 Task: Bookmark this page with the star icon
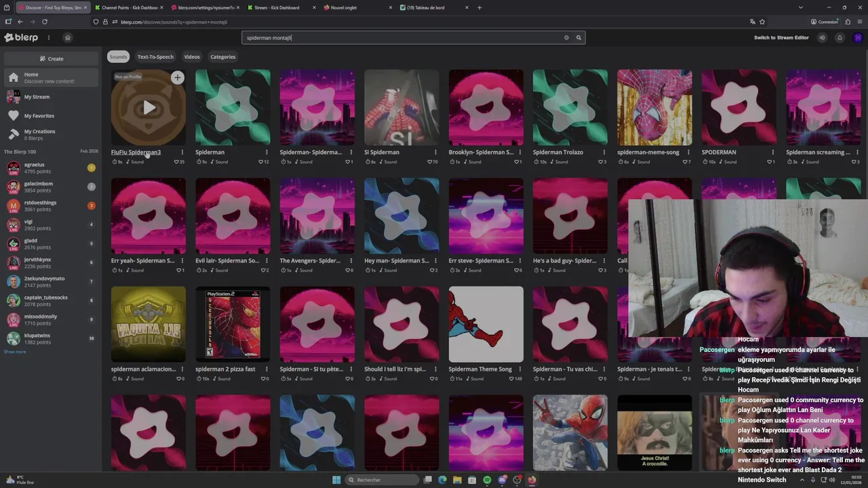click(x=762, y=22)
